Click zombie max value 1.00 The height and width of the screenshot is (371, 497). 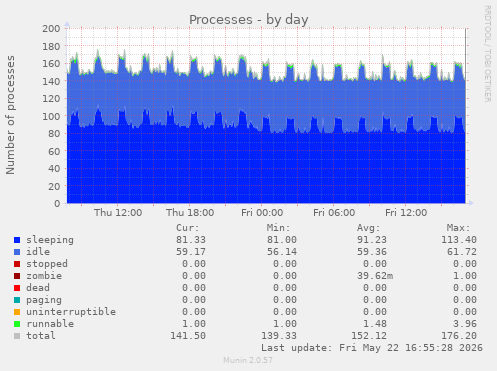[x=465, y=276]
